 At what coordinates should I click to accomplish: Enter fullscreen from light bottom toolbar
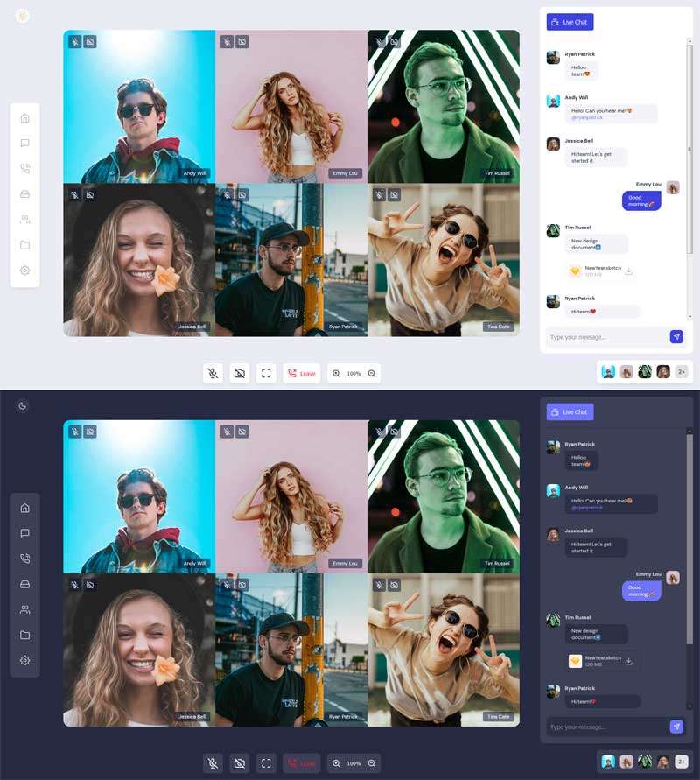point(266,373)
